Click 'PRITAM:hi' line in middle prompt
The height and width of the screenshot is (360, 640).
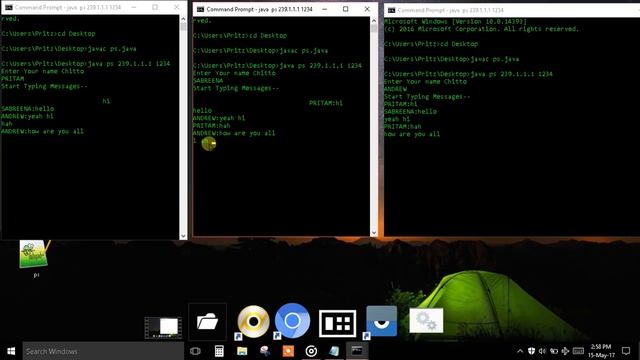click(326, 103)
